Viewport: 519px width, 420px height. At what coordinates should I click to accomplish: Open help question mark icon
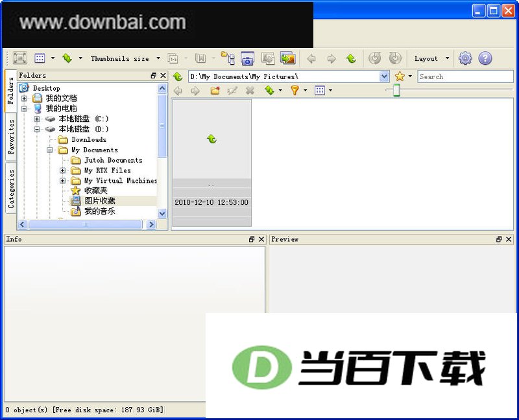coord(485,58)
